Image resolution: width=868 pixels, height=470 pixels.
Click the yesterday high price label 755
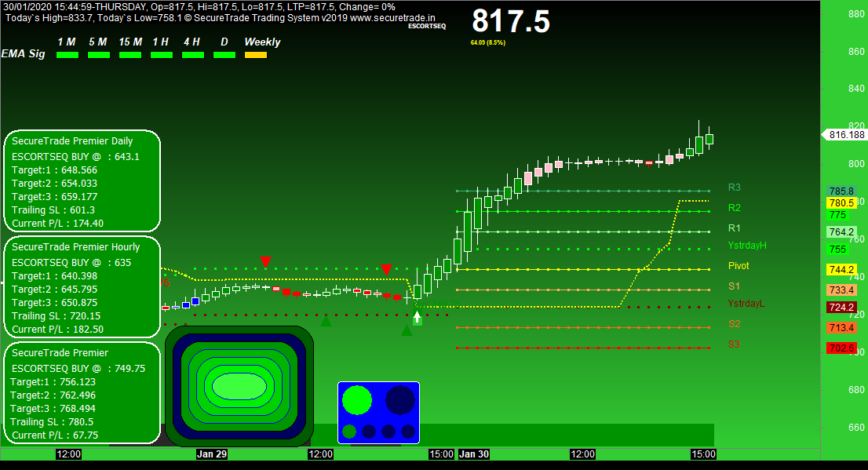tap(838, 249)
